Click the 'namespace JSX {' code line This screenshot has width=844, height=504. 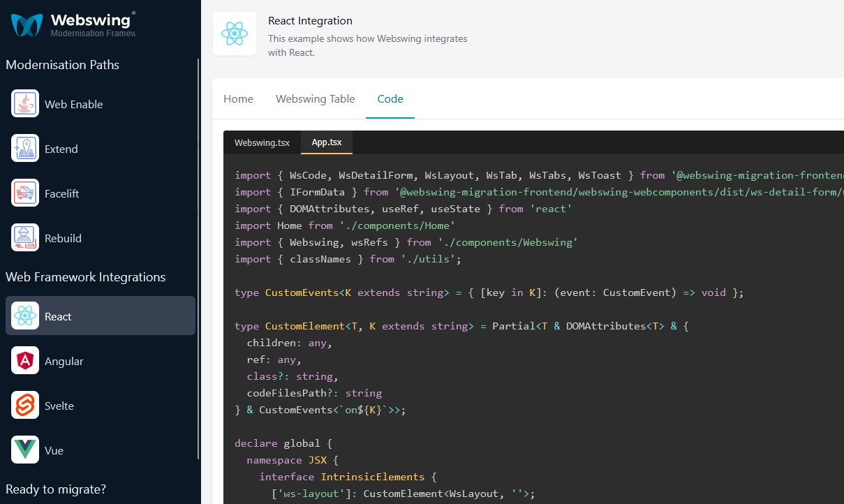[x=292, y=460]
